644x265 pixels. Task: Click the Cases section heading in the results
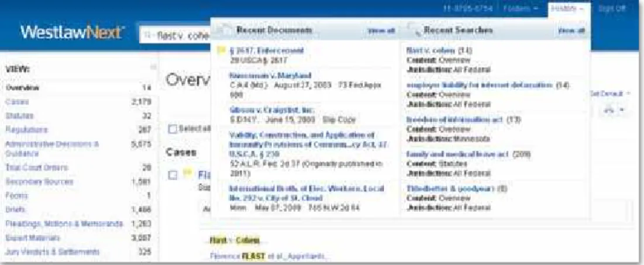[181, 152]
